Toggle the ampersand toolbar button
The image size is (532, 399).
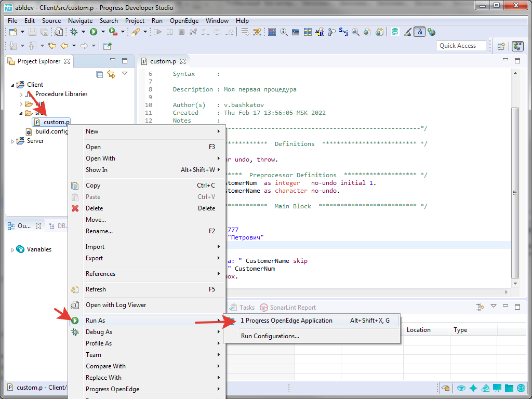[x=420, y=32]
